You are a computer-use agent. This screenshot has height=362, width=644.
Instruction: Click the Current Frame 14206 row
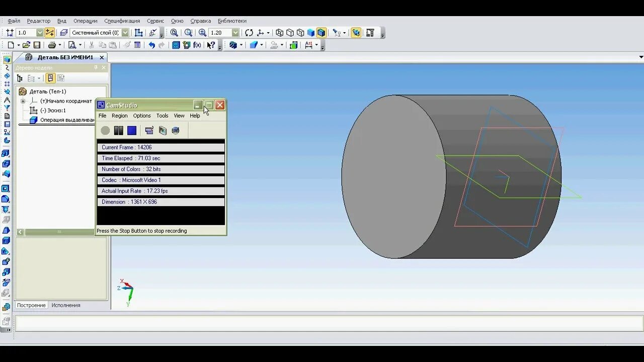(160, 147)
